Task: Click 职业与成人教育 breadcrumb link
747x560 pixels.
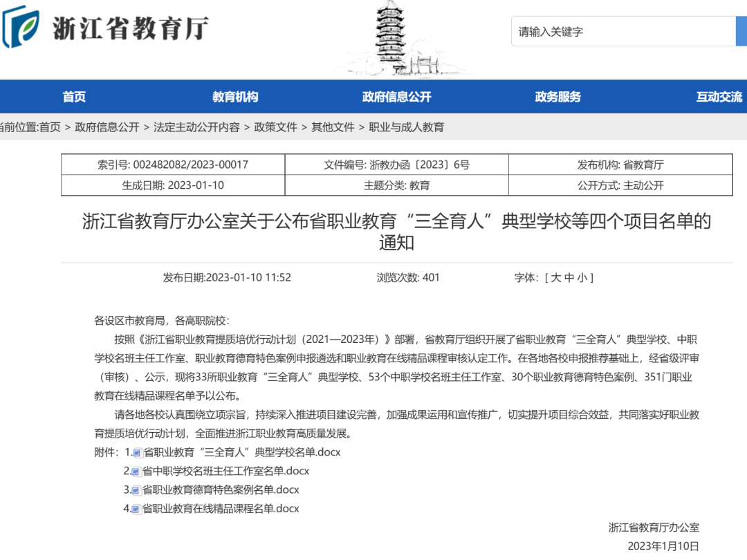Action: (407, 127)
